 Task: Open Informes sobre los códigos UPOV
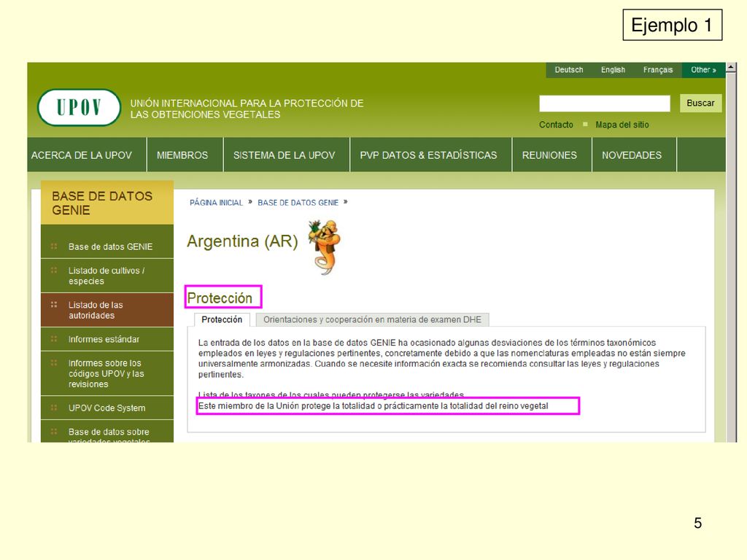(107, 374)
